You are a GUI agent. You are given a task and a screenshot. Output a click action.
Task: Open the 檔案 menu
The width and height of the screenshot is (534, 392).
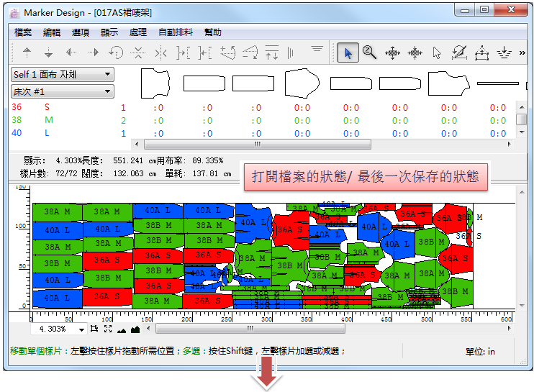23,32
